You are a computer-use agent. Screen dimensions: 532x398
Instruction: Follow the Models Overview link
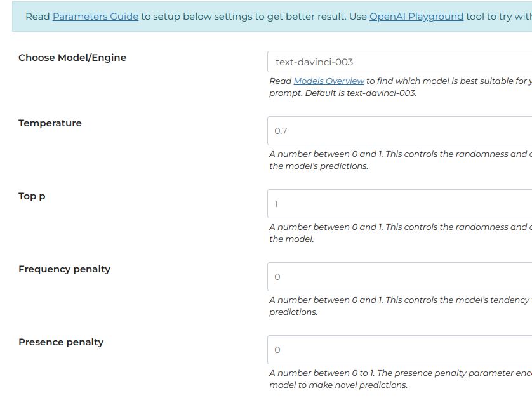[x=329, y=81]
